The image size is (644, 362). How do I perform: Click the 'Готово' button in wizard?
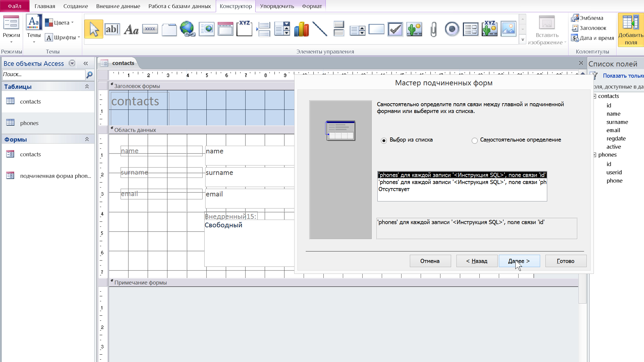(565, 261)
